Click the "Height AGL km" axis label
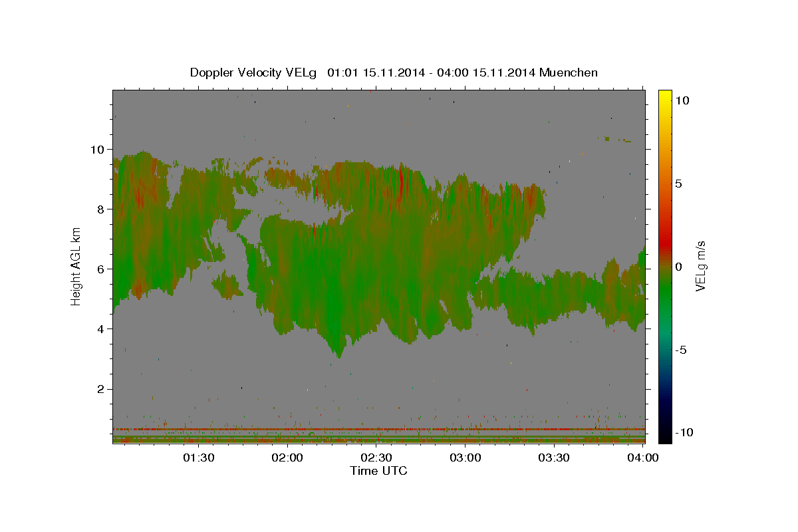 point(76,265)
